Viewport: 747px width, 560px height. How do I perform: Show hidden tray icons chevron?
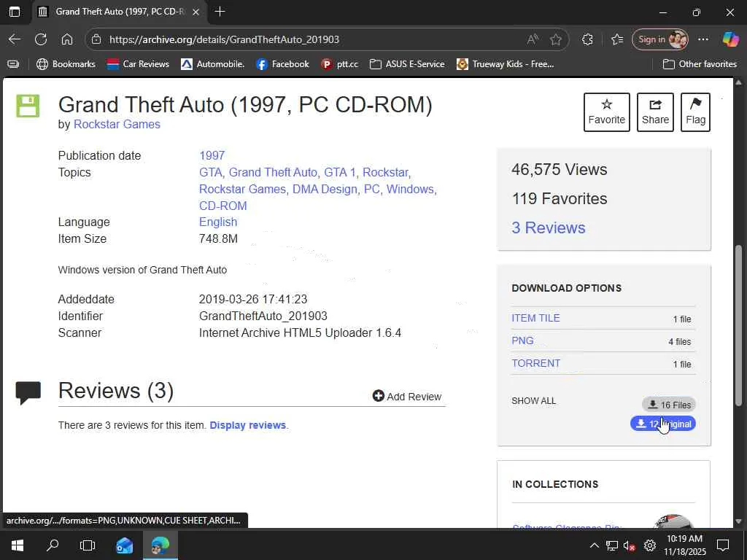(595, 545)
